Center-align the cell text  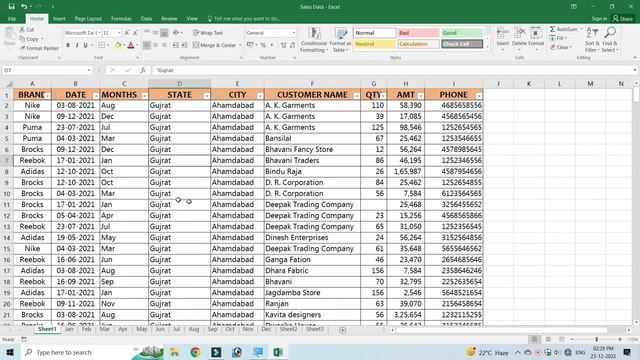click(x=156, y=45)
